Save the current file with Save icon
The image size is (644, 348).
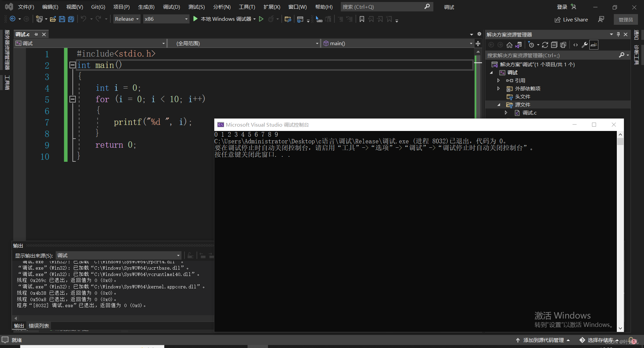[62, 19]
